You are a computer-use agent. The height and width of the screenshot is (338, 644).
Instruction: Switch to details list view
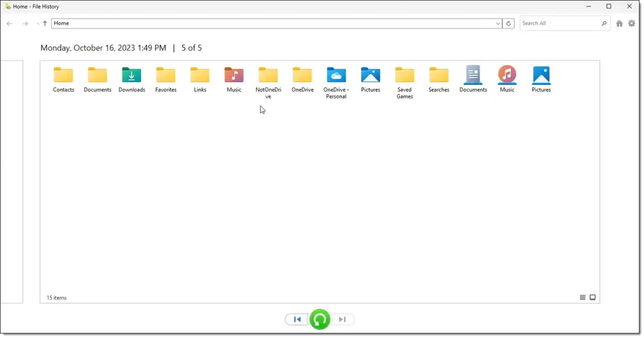click(x=583, y=297)
